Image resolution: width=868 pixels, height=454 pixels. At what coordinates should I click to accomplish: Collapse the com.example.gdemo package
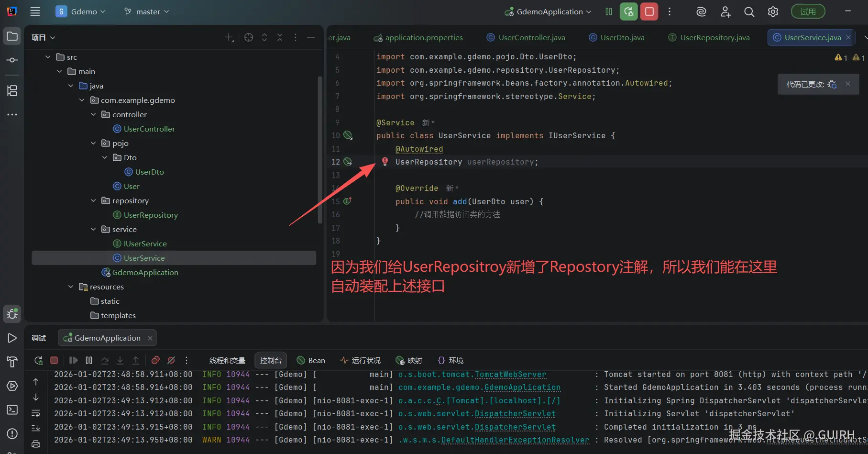tap(82, 100)
